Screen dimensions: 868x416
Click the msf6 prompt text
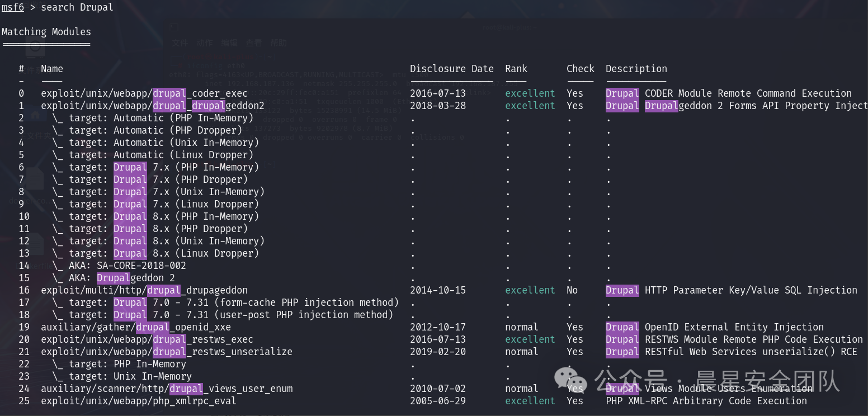point(12,7)
